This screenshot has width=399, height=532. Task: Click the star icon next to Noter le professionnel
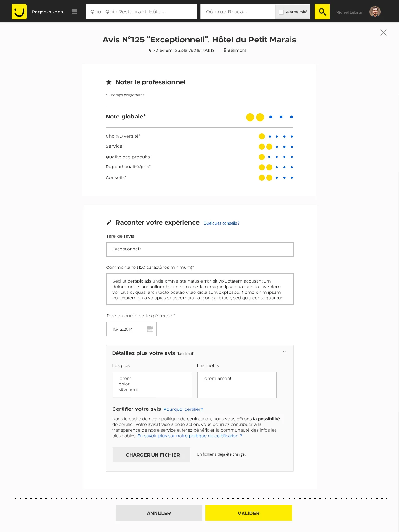[108, 82]
